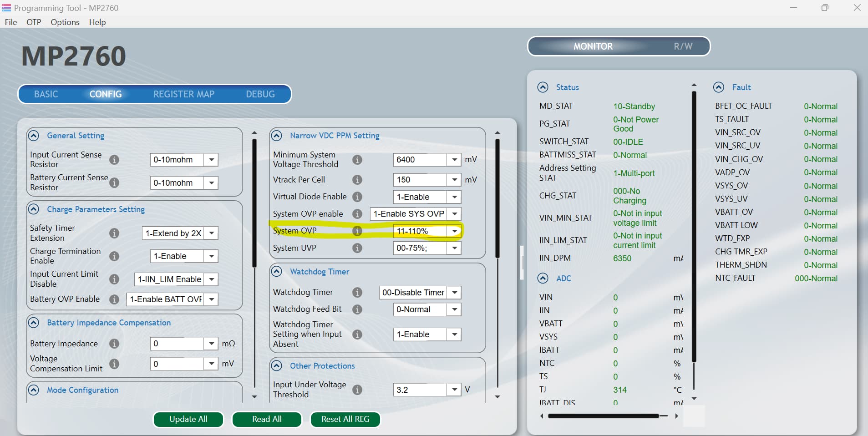Collapse the Status monitor section
868x436 pixels.
pyautogui.click(x=543, y=87)
